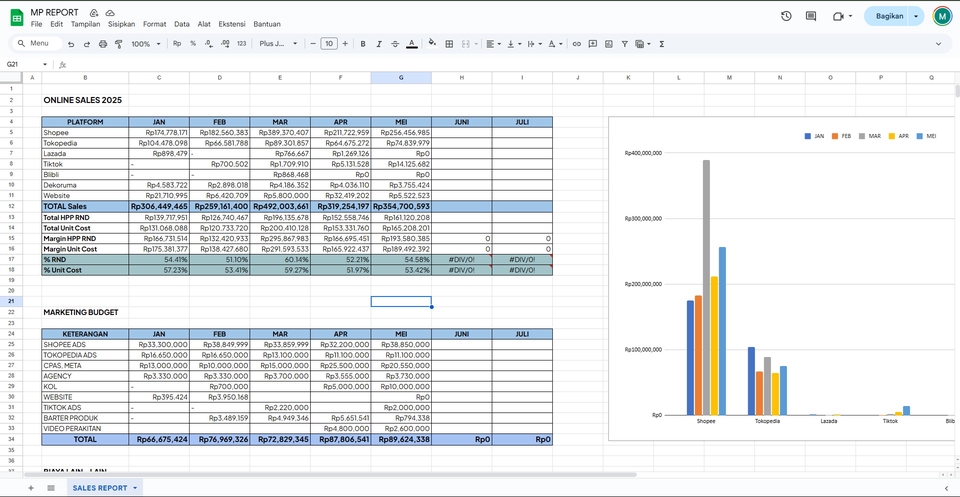Screen dimensions: 960x497
Task: Decrease font size with minus
Action: [x=313, y=44]
